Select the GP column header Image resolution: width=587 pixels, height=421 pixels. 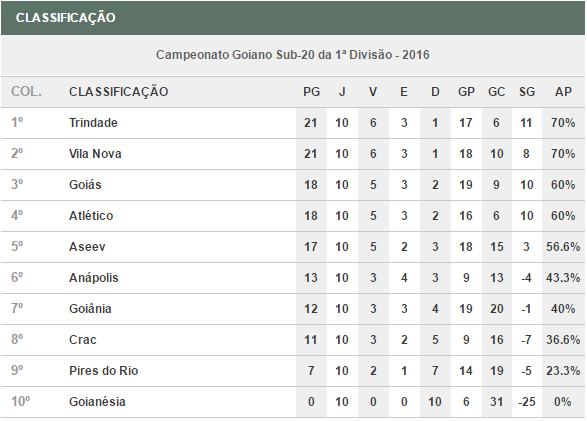(x=466, y=92)
